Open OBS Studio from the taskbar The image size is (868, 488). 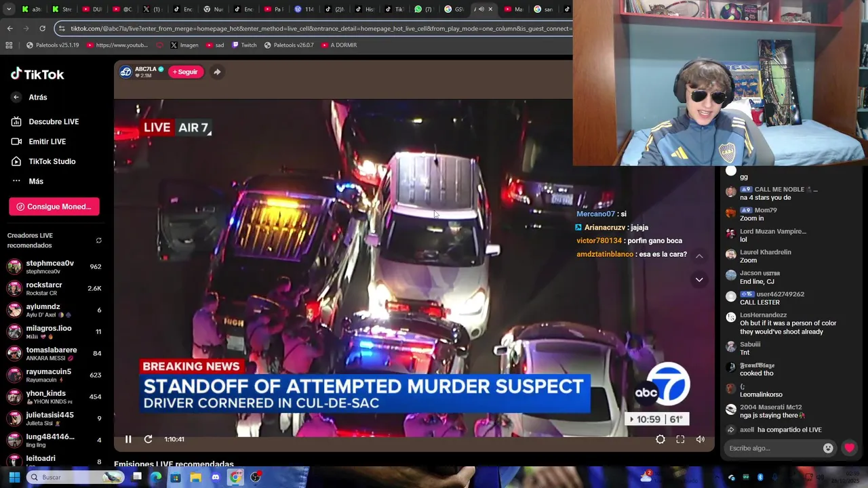tap(255, 477)
